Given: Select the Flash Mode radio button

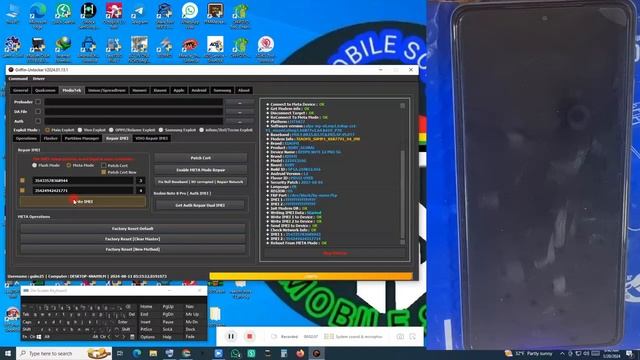Looking at the screenshot, I should tap(34, 165).
